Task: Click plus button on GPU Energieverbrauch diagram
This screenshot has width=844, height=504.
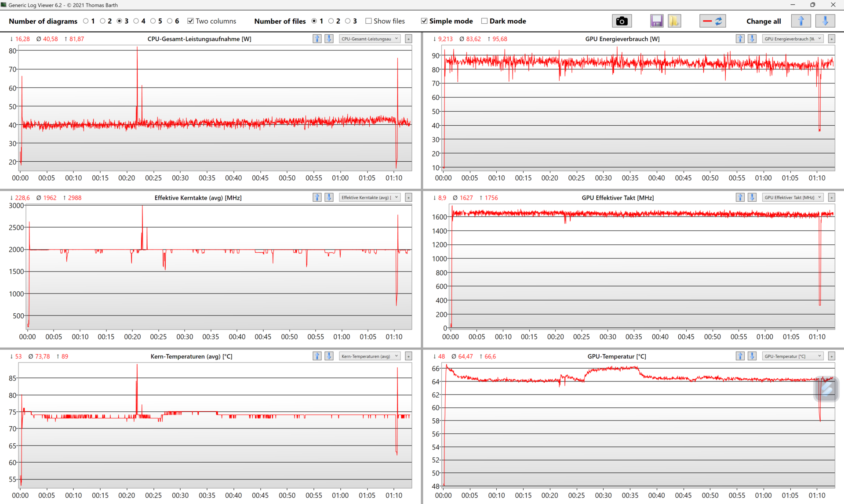Action: pos(831,39)
